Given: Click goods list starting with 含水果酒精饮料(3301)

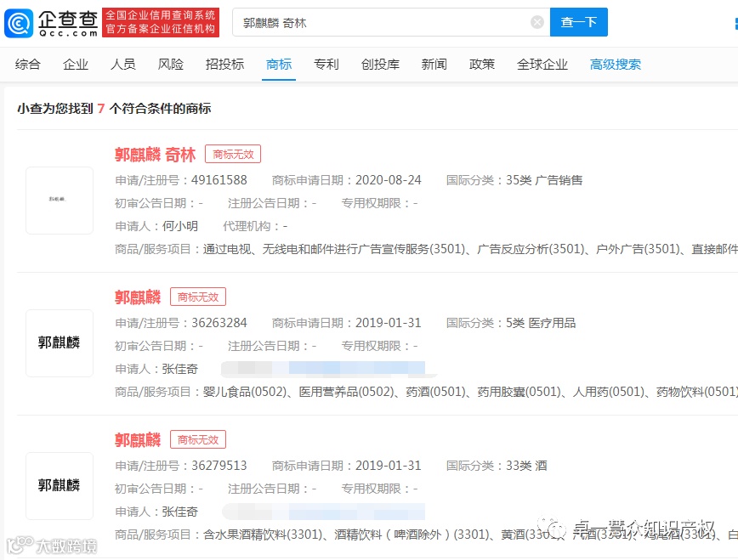Looking at the screenshot, I should [x=470, y=535].
